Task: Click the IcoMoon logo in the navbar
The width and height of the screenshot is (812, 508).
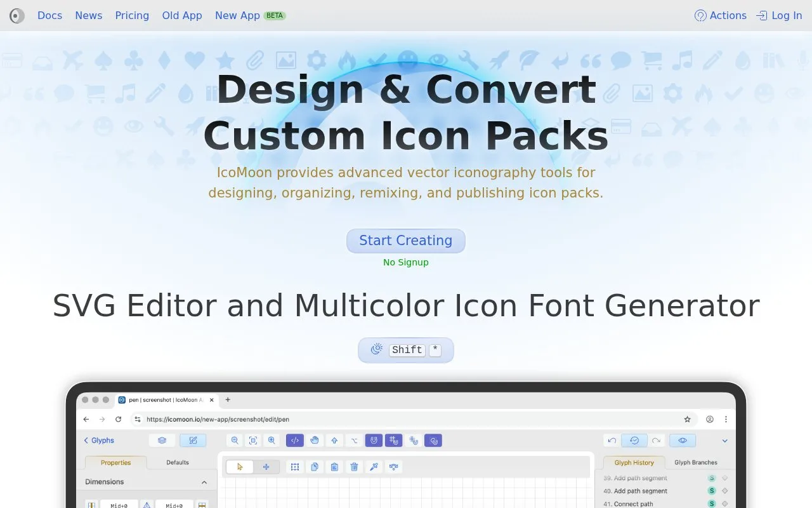Action: coord(17,16)
